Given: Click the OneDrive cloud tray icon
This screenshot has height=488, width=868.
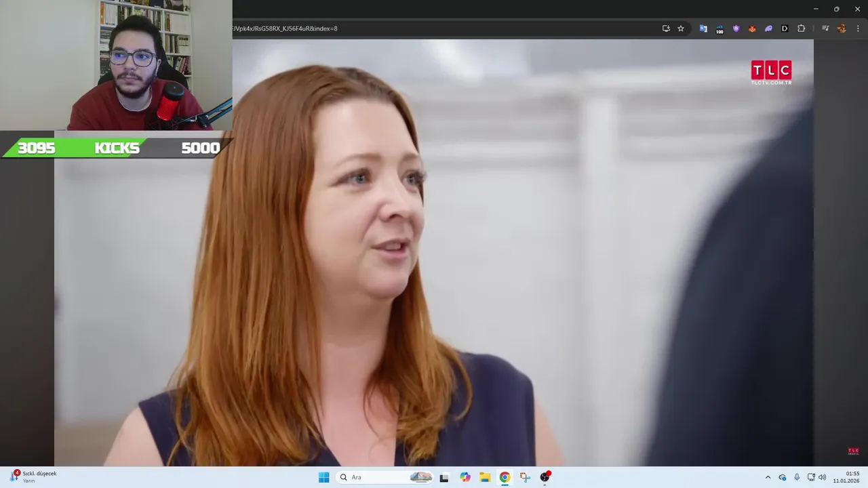Looking at the screenshot, I should tap(783, 477).
